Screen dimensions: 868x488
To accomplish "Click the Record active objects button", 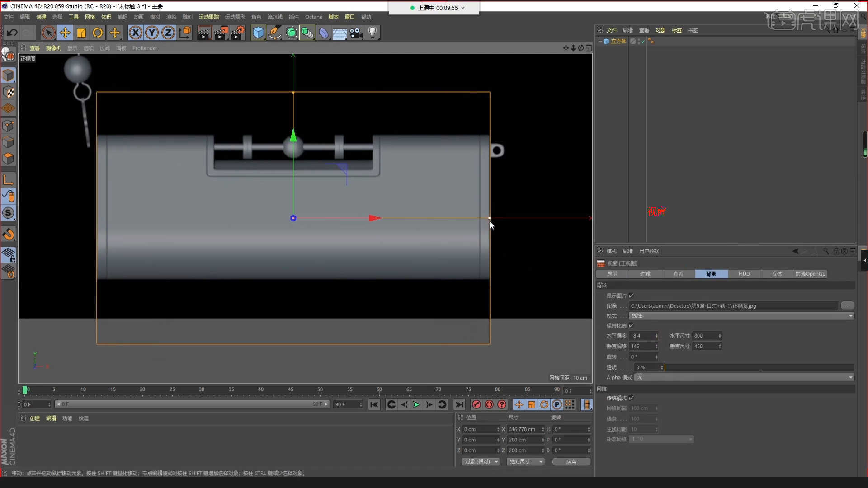I will [476, 404].
